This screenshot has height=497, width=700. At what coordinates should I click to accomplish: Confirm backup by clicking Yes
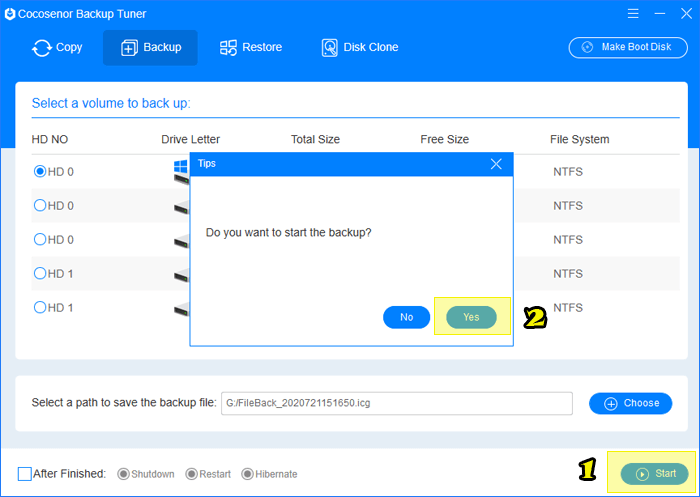pyautogui.click(x=471, y=317)
